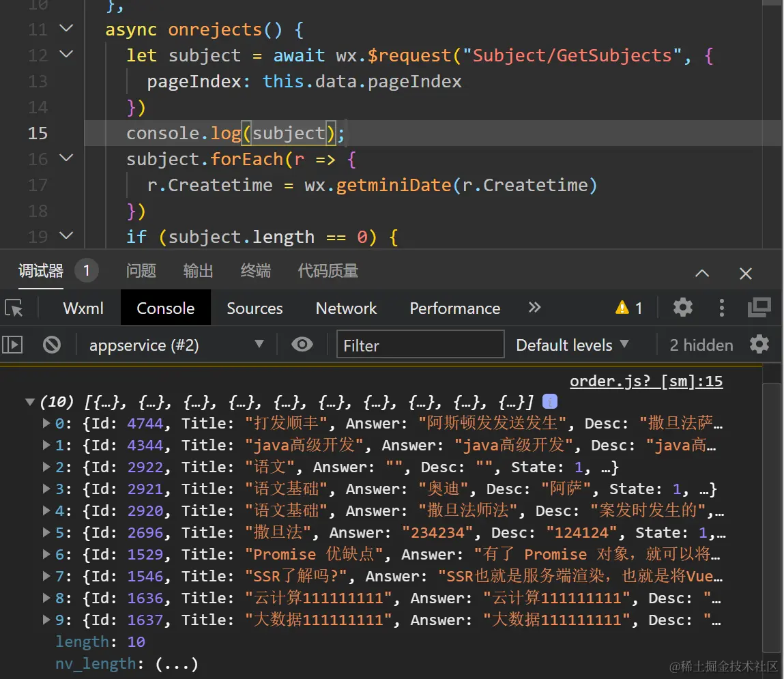Switch to the 调试器 tab
This screenshot has height=679, width=784.
point(41,271)
